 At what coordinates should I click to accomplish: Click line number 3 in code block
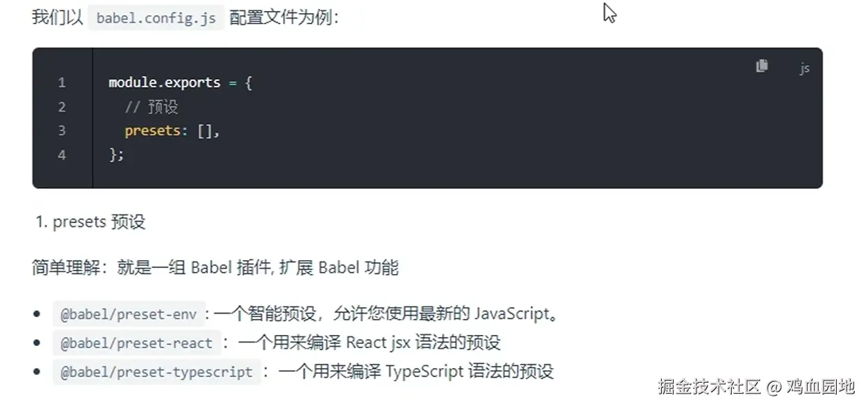(62, 131)
